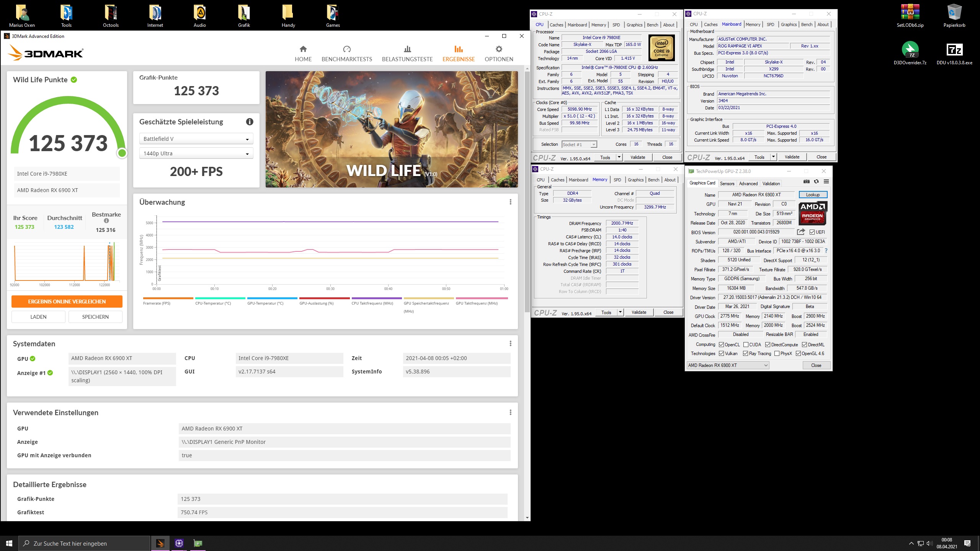Image resolution: width=980 pixels, height=551 pixels.
Task: Open the Games desktop folder
Action: coord(333,16)
